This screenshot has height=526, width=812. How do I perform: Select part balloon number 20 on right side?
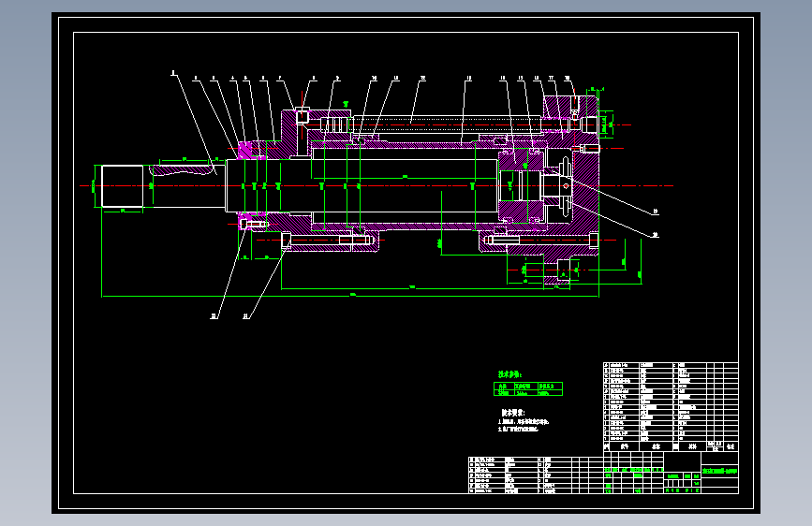(655, 235)
